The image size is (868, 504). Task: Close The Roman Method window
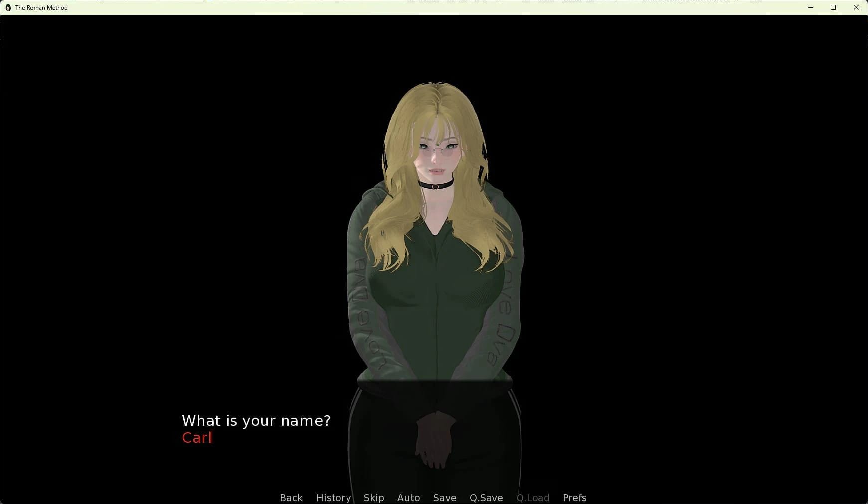point(856,7)
